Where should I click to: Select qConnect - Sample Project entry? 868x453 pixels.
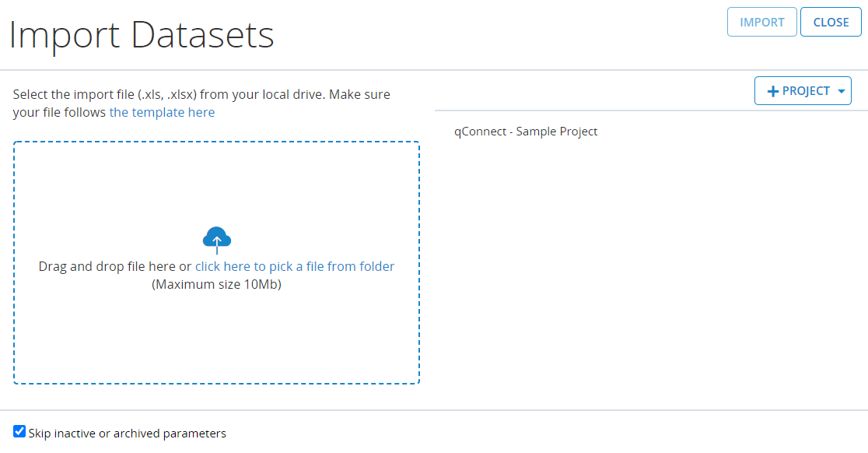point(526,132)
